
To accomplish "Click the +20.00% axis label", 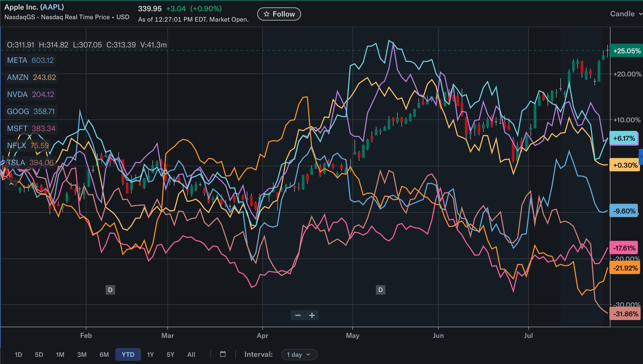I will pos(627,74).
